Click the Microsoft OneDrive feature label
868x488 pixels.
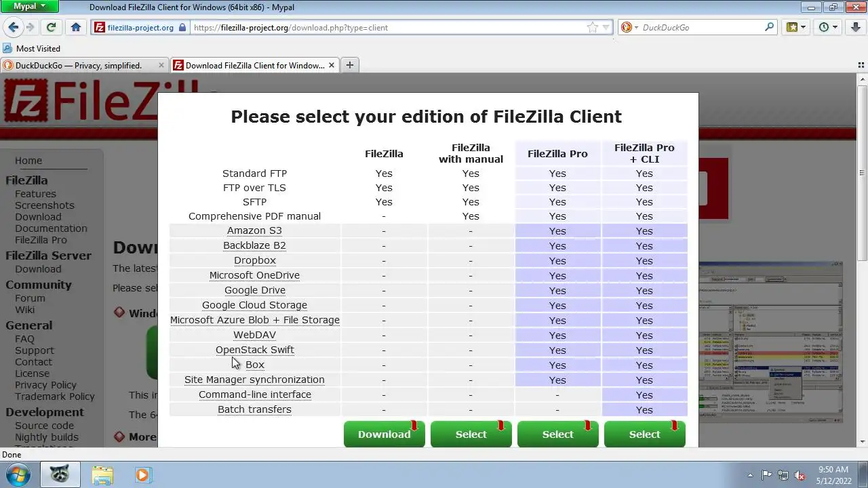254,276
